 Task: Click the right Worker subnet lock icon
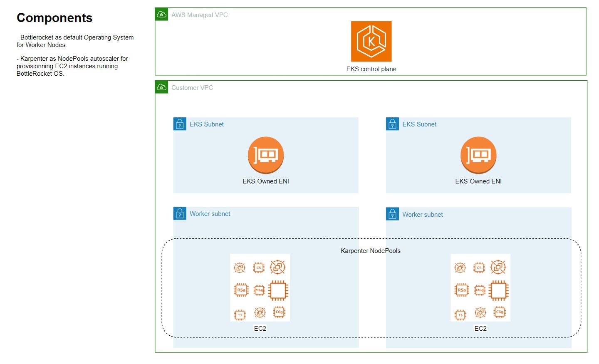(x=392, y=214)
